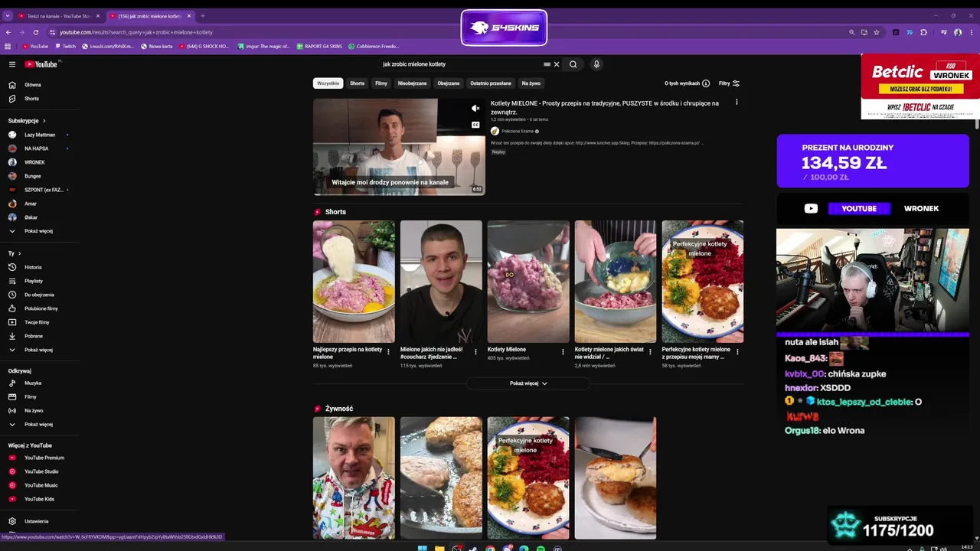Show more subscriptions with Pokaż więcej
Screen dimensions: 980x551
pos(39,231)
